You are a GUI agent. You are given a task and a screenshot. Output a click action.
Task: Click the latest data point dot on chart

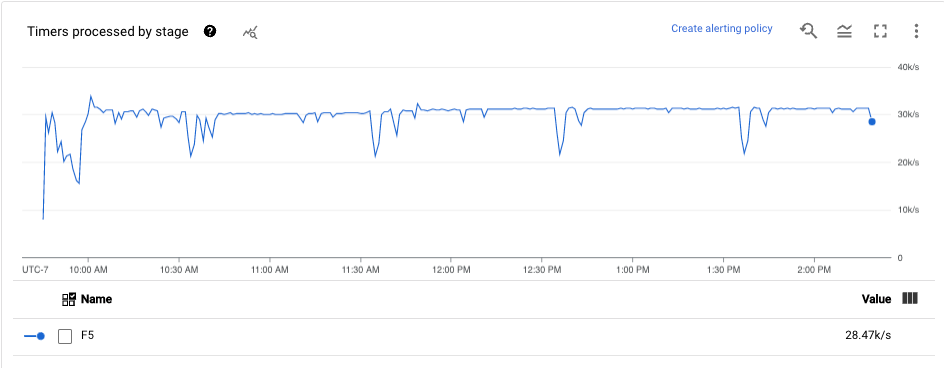pos(872,122)
